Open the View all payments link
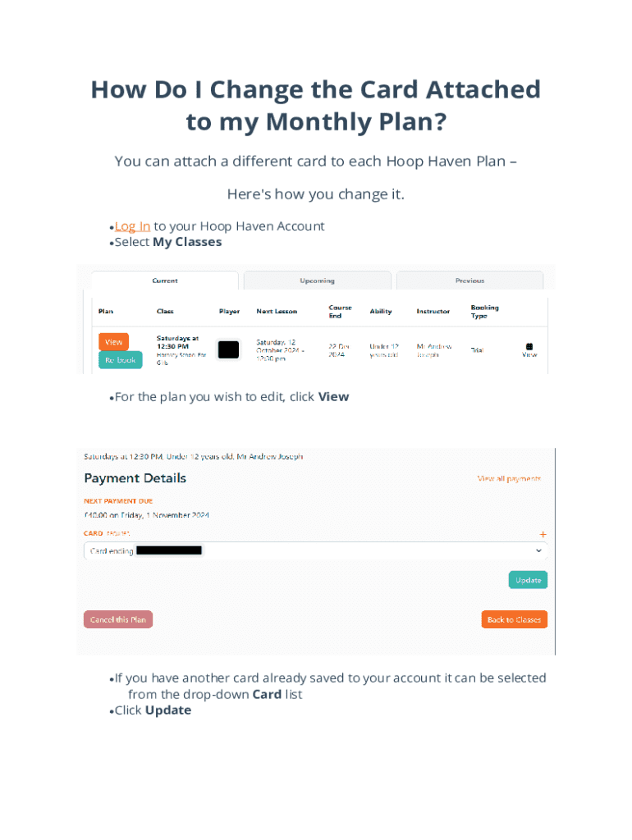 tap(509, 478)
